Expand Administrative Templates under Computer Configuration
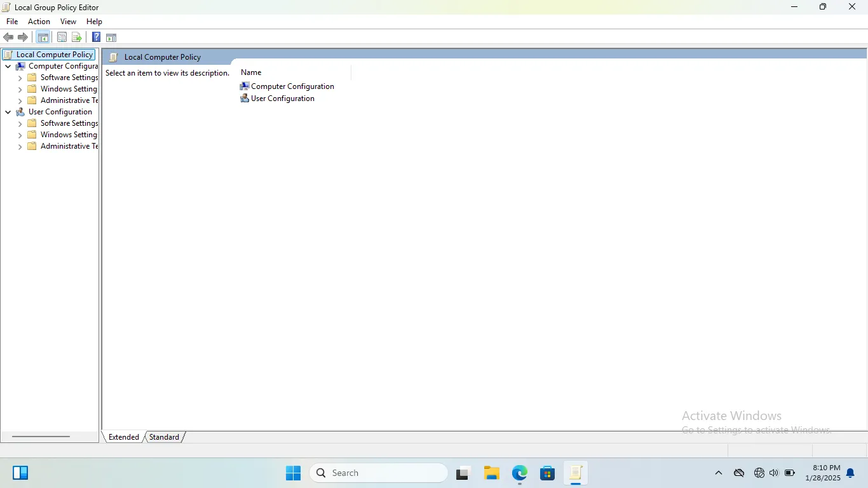The image size is (868, 488). pyautogui.click(x=20, y=100)
